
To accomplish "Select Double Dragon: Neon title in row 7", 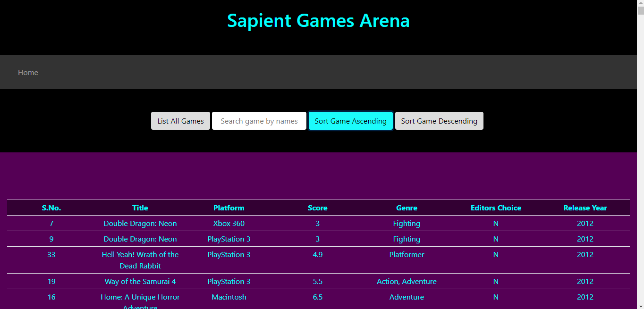I will 140,223.
